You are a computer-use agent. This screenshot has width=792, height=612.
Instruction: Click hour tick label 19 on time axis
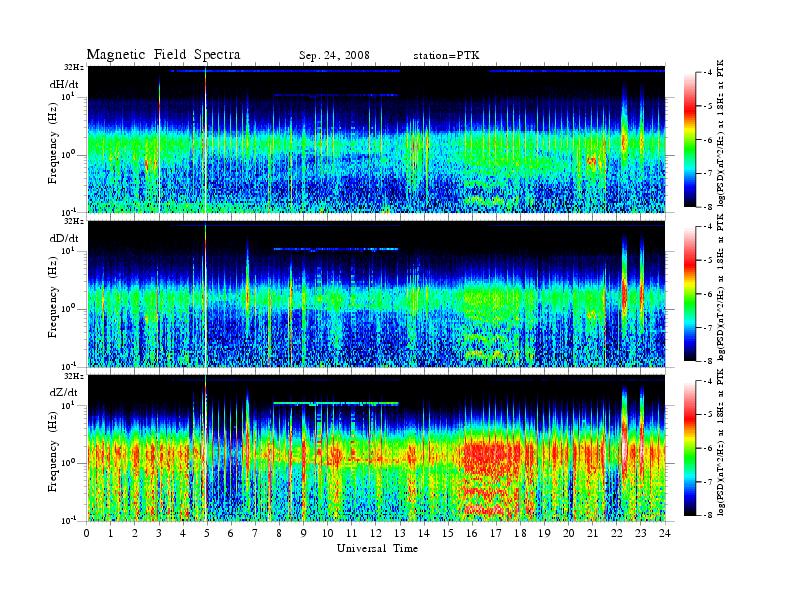(544, 533)
